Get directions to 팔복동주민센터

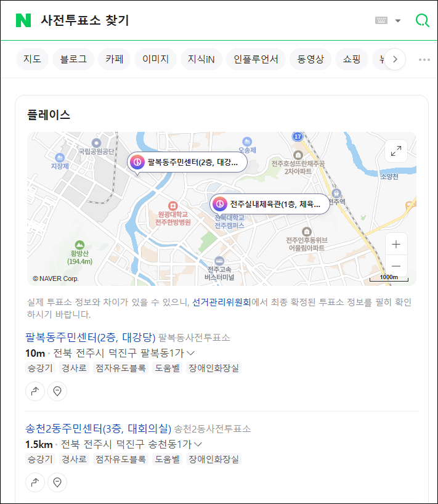[35, 391]
